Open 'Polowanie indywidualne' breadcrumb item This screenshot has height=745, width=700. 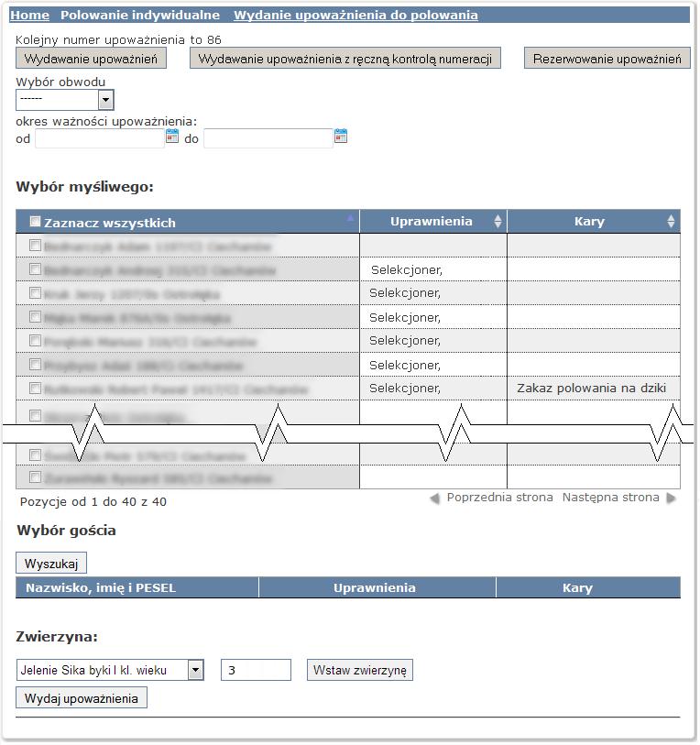[140, 16]
